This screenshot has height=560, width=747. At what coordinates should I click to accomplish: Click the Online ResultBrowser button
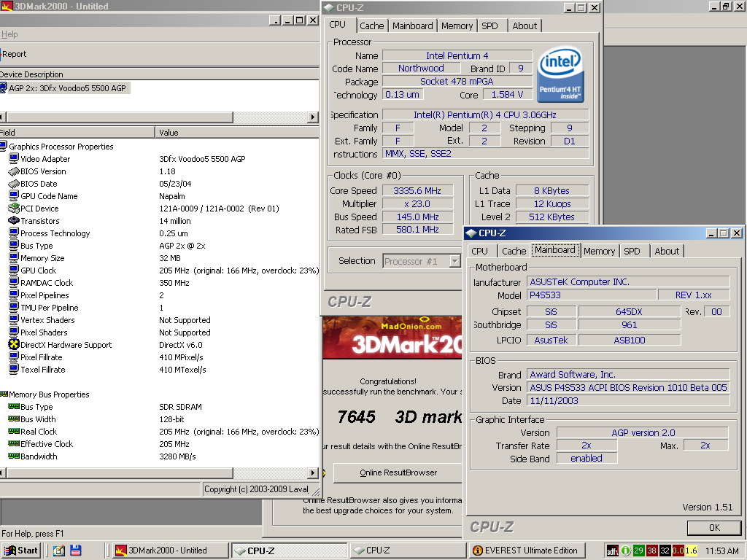398,472
